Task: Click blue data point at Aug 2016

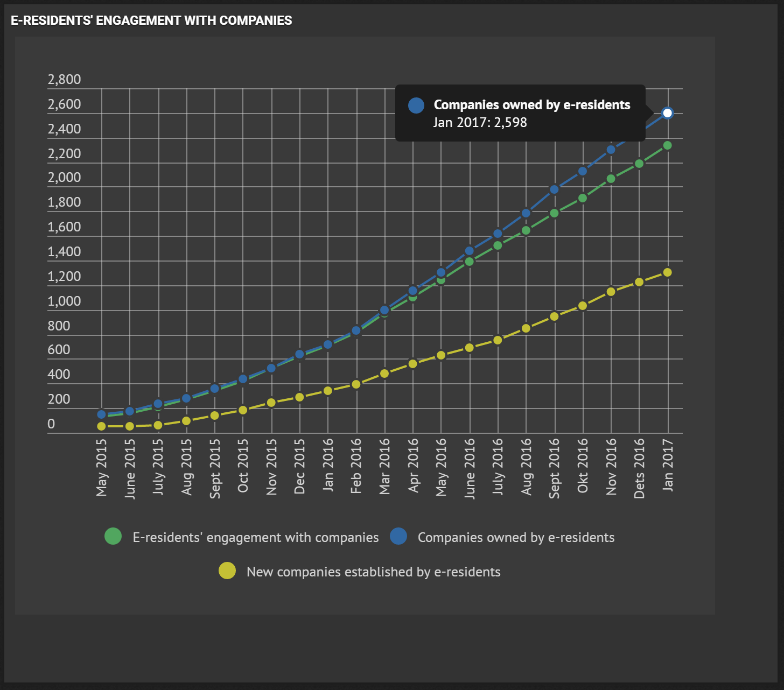Action: pyautogui.click(x=526, y=213)
